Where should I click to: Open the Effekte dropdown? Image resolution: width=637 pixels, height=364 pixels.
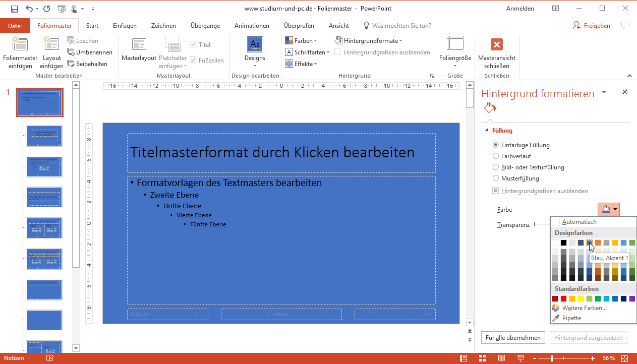[x=302, y=64]
